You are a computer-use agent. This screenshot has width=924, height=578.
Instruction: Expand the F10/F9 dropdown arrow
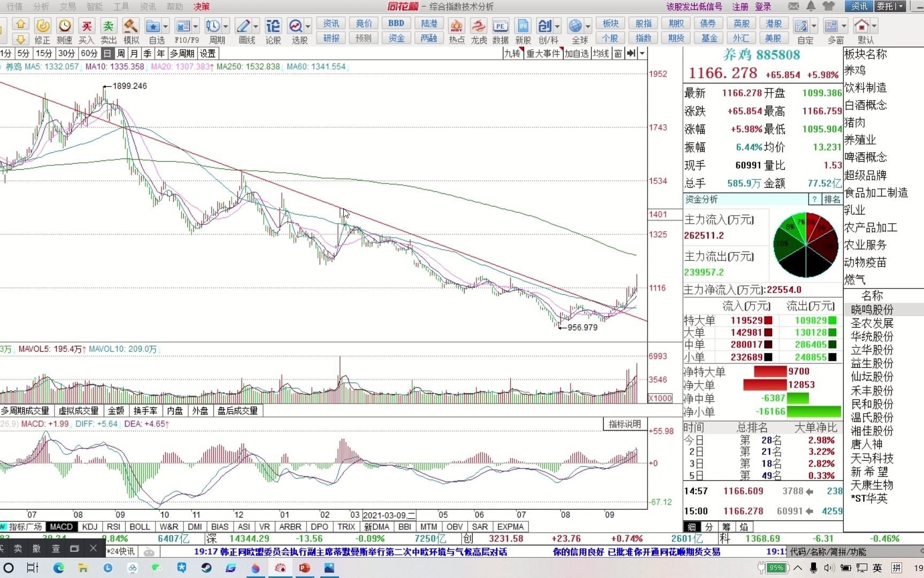pos(196,26)
